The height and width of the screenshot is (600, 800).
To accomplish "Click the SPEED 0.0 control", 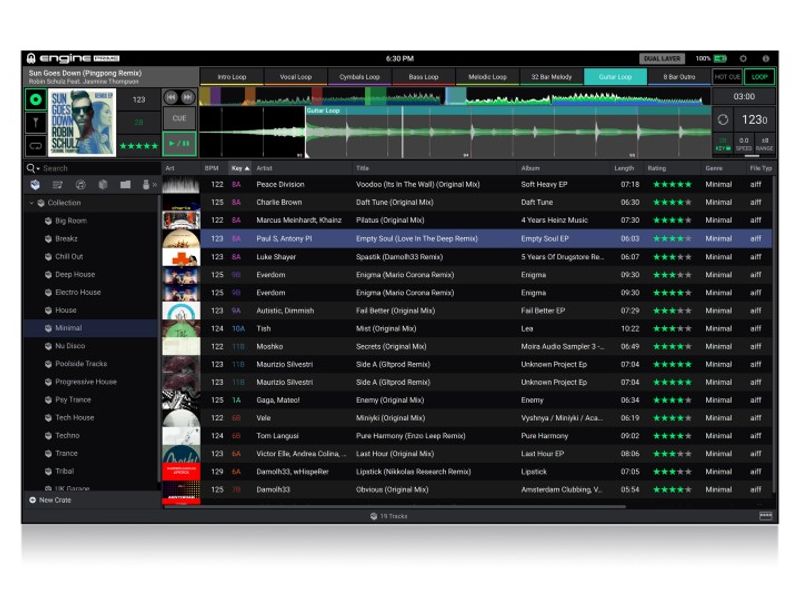I will pyautogui.click(x=744, y=144).
